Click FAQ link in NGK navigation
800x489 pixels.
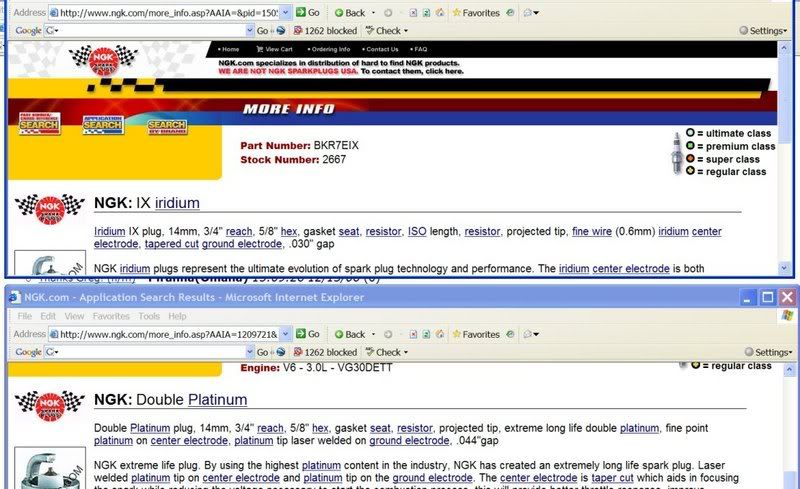coord(419,49)
